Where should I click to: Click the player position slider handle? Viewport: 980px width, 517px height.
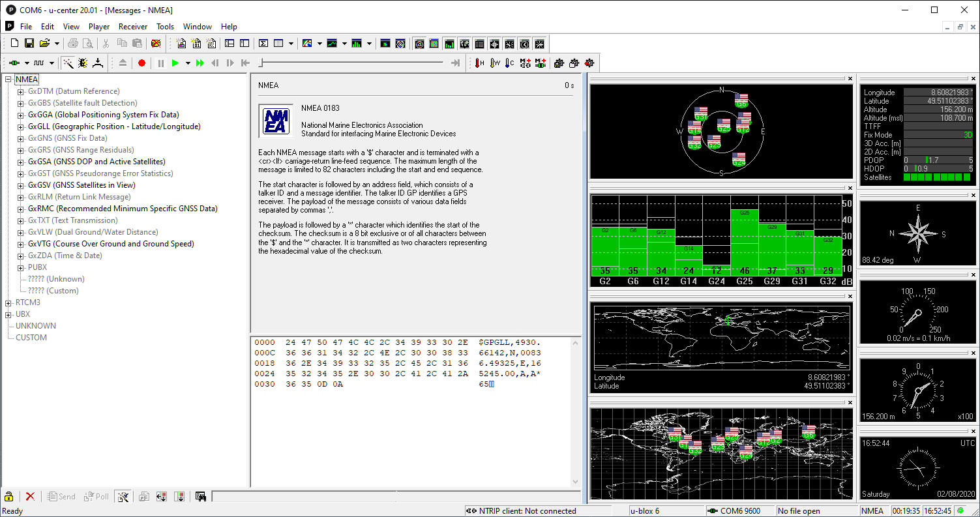pyautogui.click(x=261, y=63)
